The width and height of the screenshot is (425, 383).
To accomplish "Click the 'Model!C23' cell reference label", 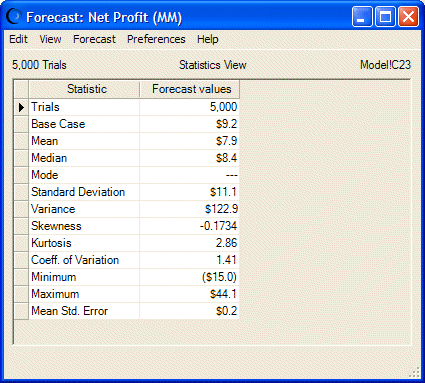I will click(385, 65).
